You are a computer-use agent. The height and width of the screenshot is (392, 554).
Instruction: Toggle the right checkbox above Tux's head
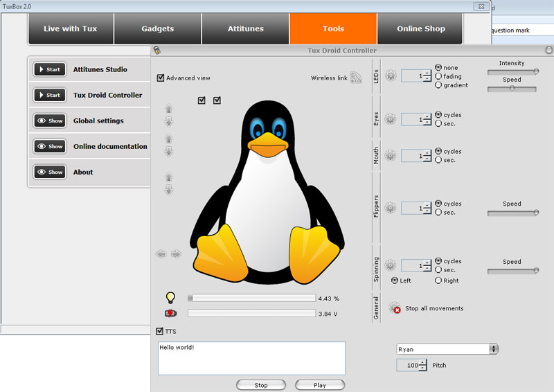(x=217, y=100)
